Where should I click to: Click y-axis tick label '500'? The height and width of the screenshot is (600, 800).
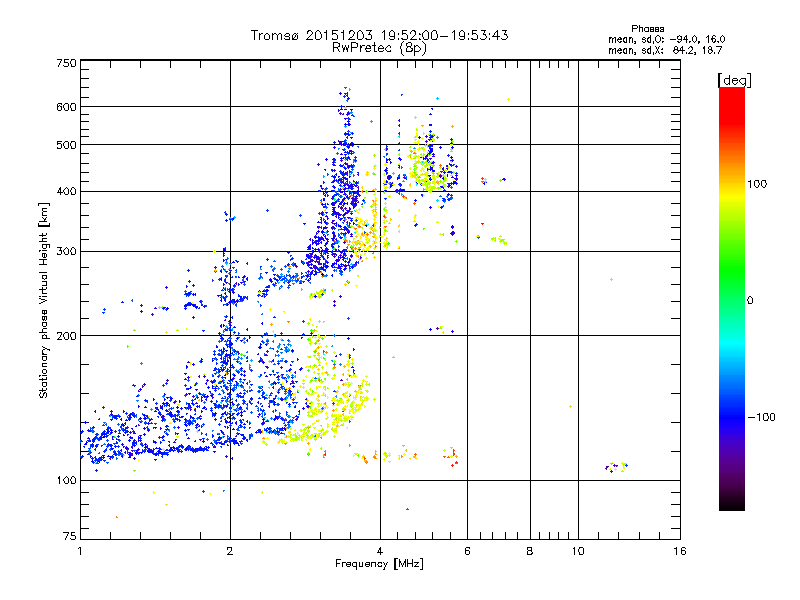67,145
